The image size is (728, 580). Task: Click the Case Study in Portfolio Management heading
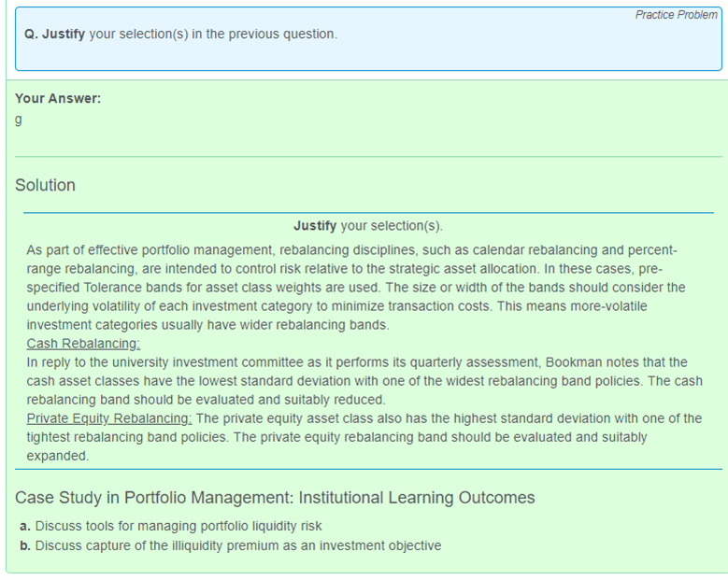coord(275,498)
